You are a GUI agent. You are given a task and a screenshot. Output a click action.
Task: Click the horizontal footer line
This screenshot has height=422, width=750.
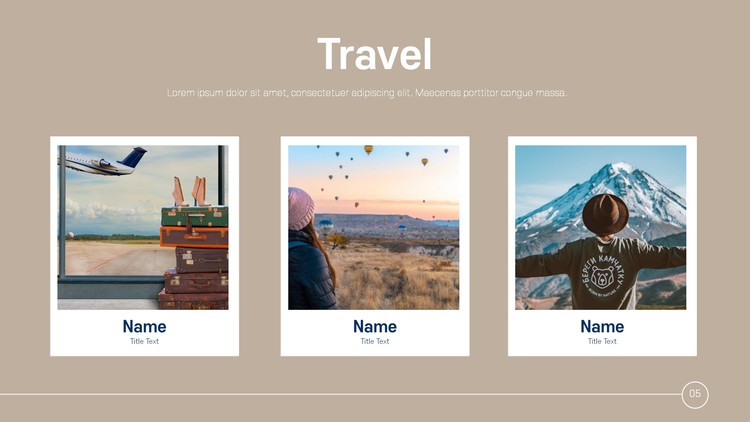pos(341,394)
